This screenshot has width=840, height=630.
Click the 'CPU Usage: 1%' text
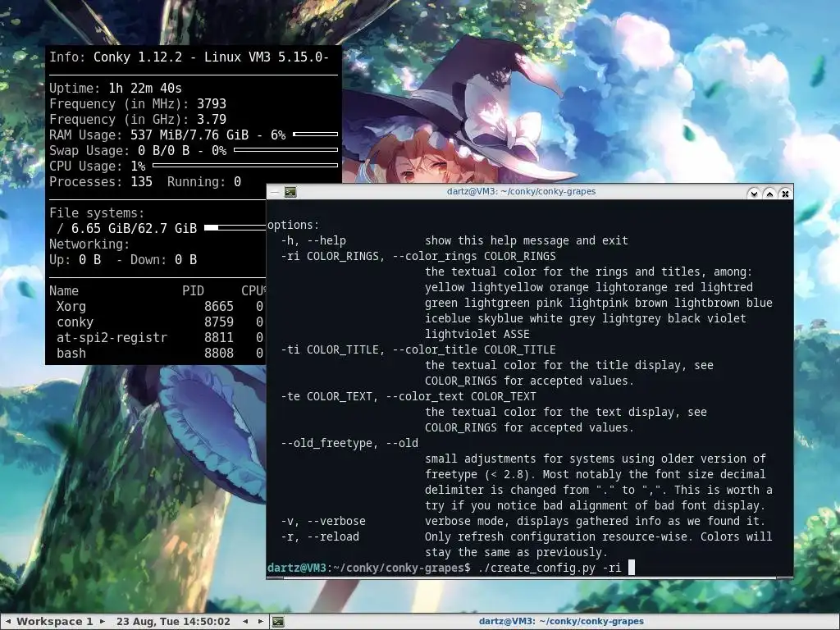tap(98, 166)
